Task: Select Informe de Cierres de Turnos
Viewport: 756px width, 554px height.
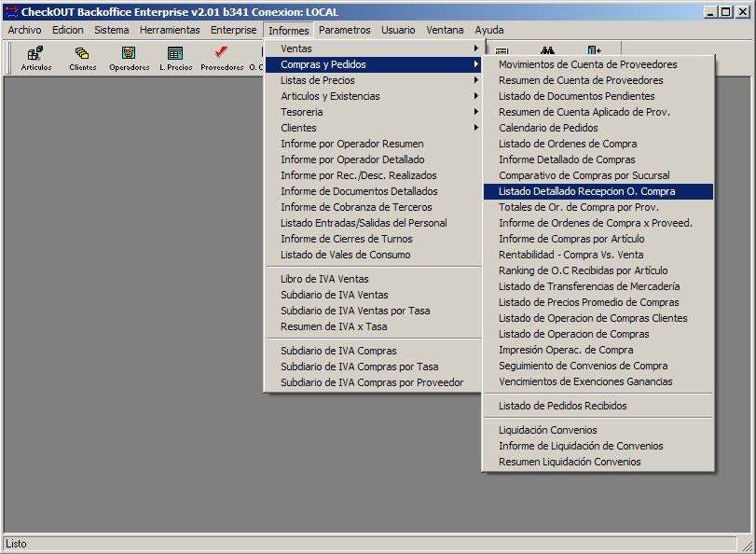Action: click(373, 240)
